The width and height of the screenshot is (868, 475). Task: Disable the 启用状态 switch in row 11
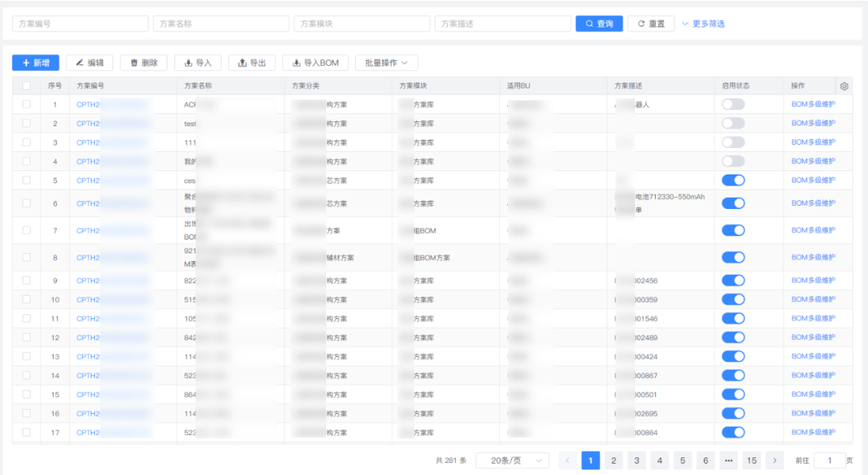tap(733, 318)
